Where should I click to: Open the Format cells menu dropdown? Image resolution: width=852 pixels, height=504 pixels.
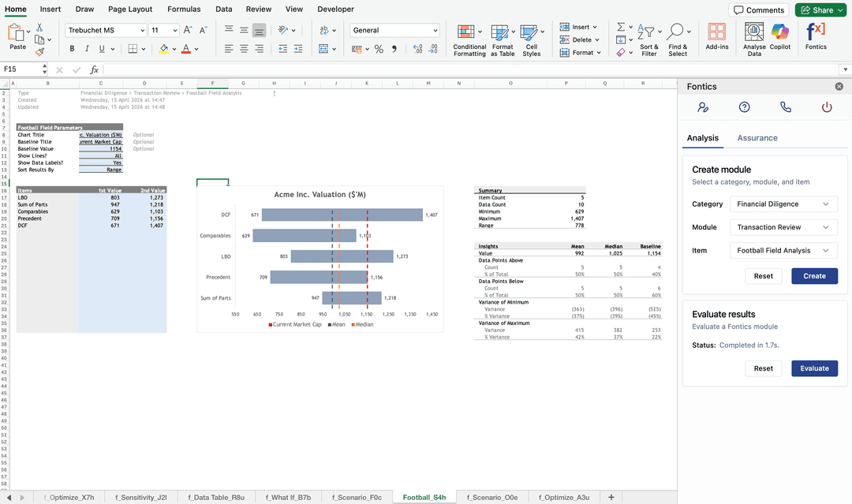point(581,53)
